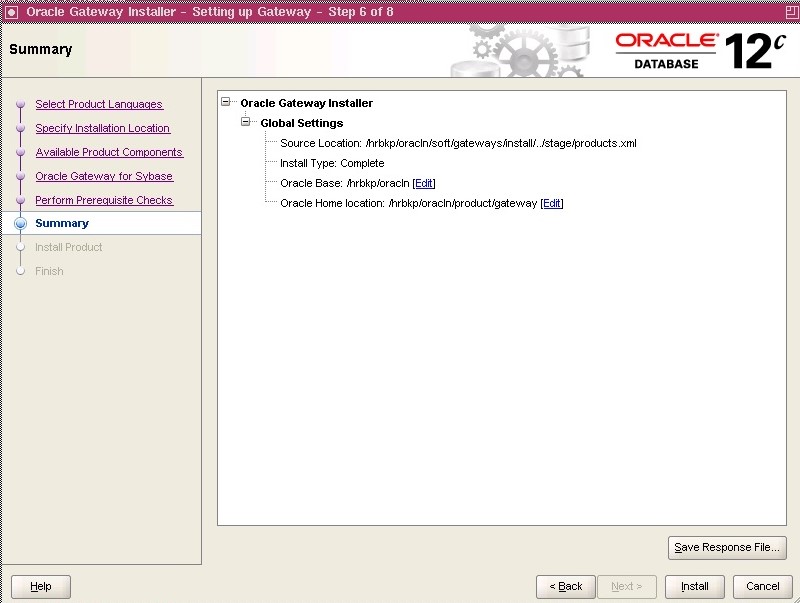Click the installer icon in the title bar
800x603 pixels.
point(10,10)
